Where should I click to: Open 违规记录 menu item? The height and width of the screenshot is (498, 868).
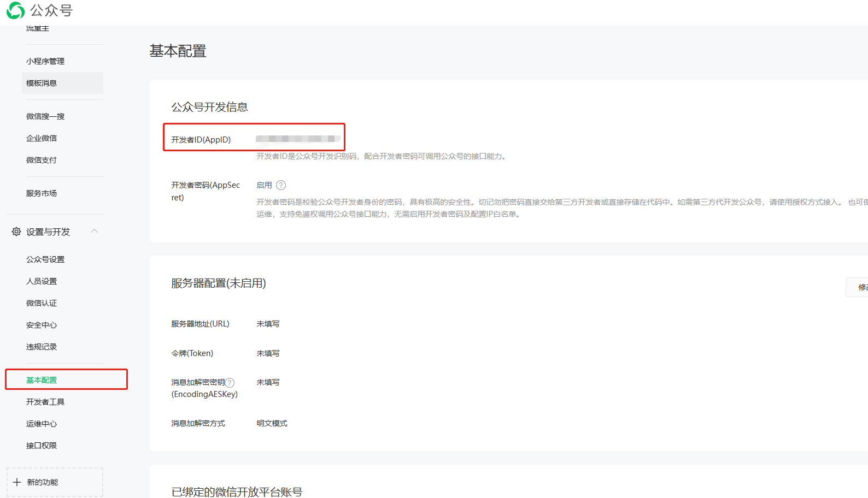pyautogui.click(x=42, y=347)
